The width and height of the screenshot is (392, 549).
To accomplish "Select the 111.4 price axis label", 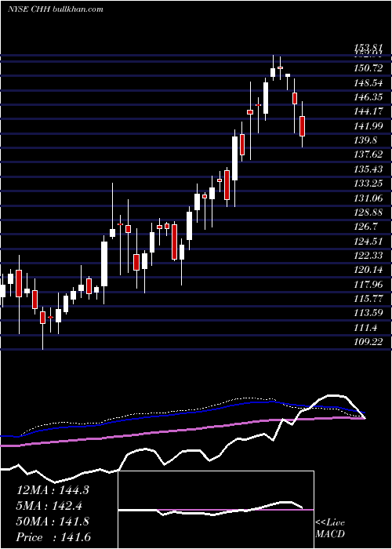I will click(365, 327).
